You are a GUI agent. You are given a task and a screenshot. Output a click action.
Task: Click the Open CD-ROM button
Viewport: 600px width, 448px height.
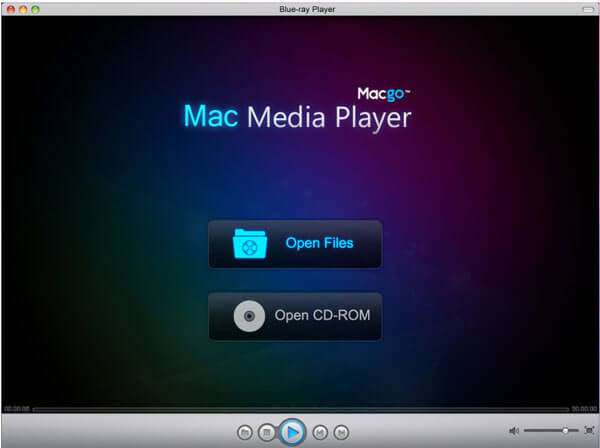click(295, 316)
